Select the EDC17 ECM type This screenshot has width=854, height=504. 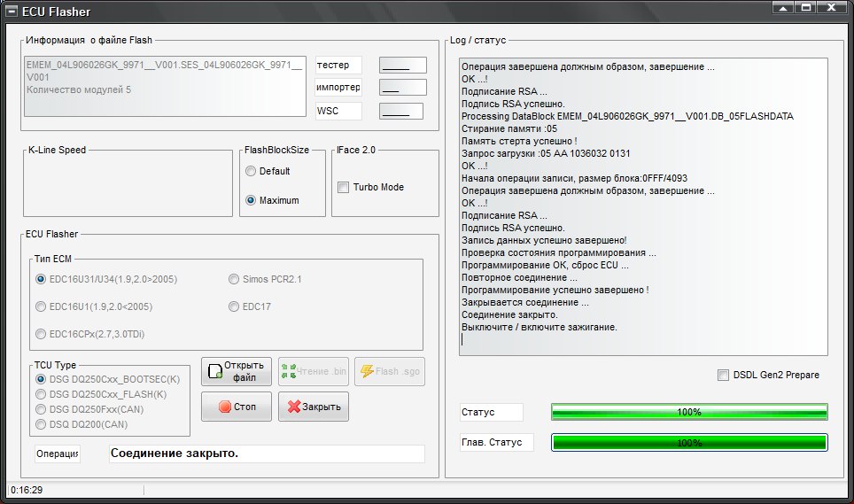point(234,306)
